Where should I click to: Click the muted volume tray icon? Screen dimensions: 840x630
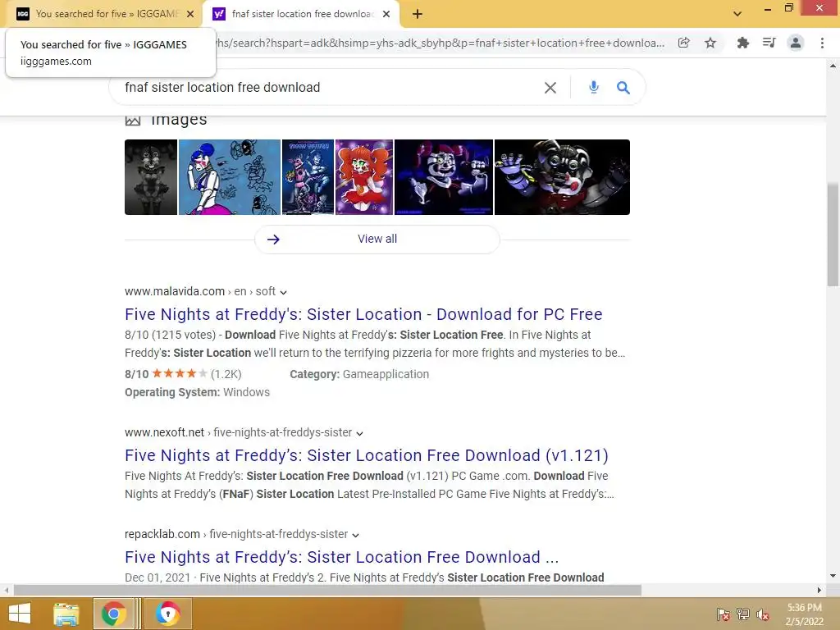coord(763,614)
